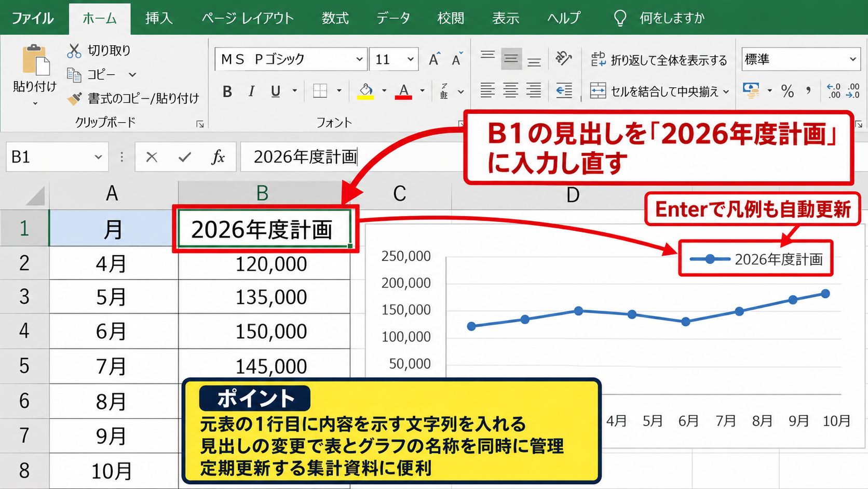Toggle middle vertical alignment
The image size is (868, 489).
point(511,59)
